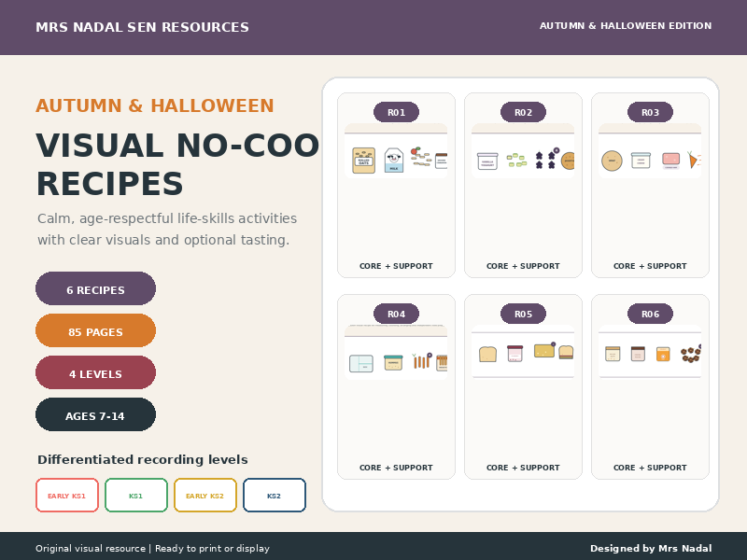Click the AUTUMN & HALLOWEEN EDITION header label

[626, 26]
